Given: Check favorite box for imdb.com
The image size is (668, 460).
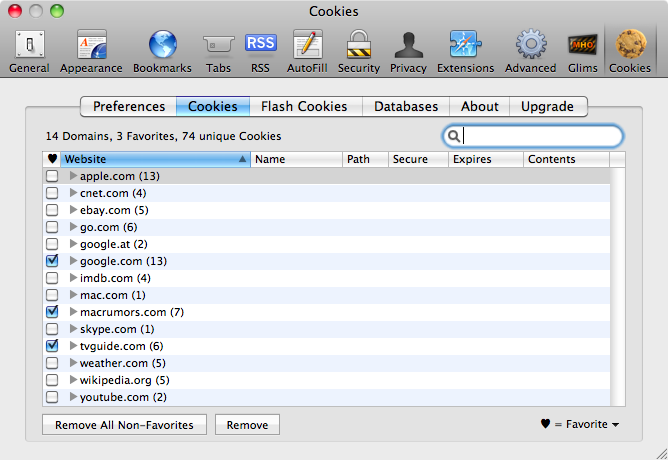Looking at the screenshot, I should tap(52, 278).
